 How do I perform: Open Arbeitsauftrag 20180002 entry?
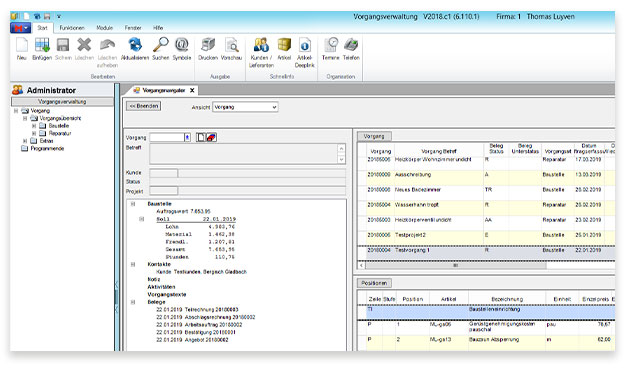coord(199,325)
